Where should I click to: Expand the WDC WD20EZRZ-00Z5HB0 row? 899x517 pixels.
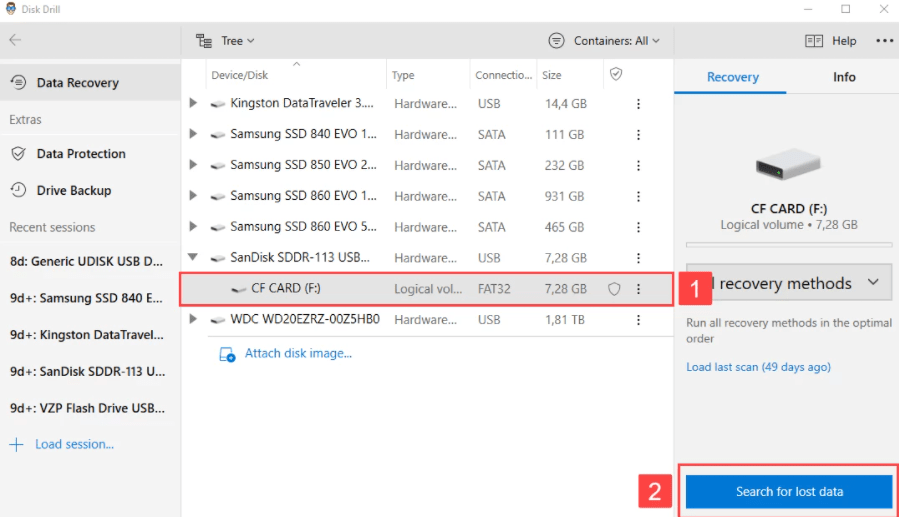point(193,319)
